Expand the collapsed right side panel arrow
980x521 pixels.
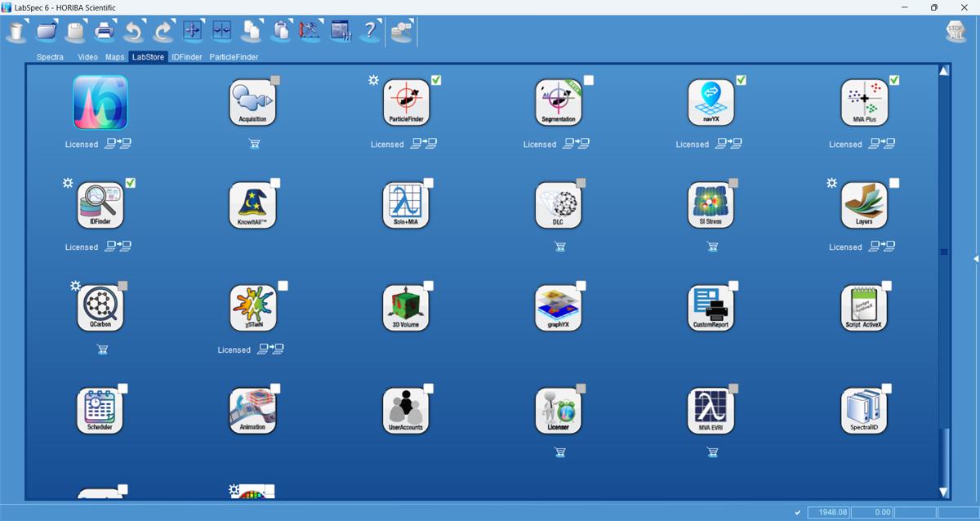tap(975, 259)
